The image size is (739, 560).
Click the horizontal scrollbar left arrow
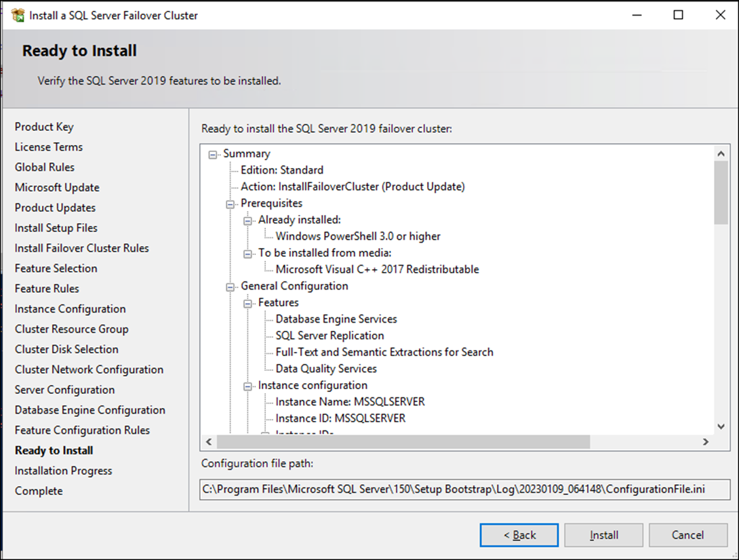[x=209, y=442]
